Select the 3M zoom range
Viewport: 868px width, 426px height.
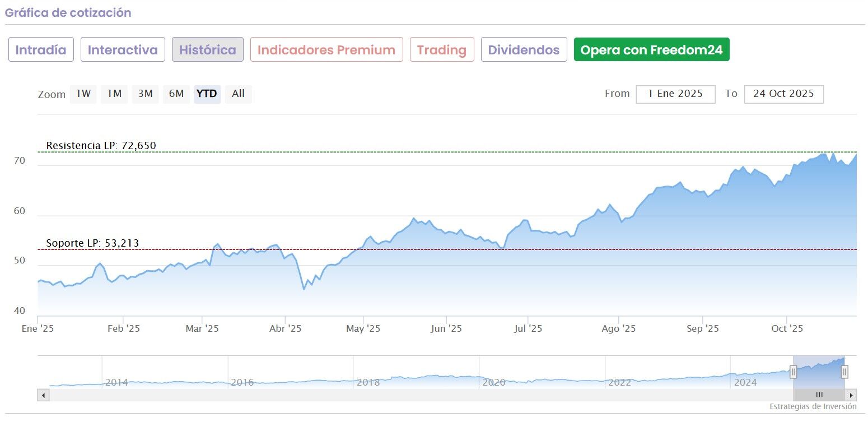tap(145, 94)
